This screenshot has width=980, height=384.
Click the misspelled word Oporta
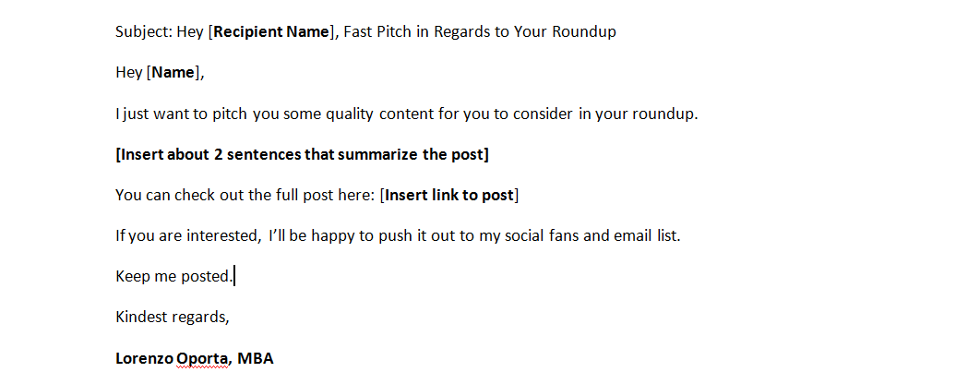203,359
